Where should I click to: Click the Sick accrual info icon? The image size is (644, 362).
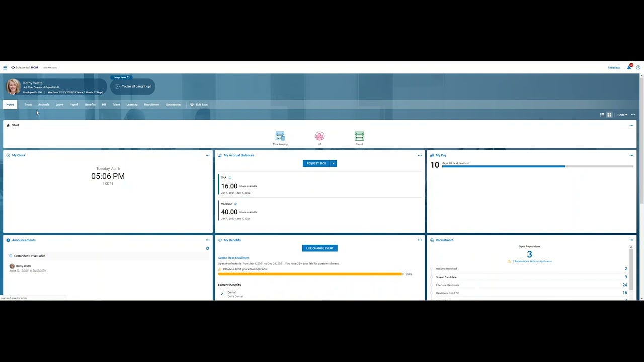point(230,178)
